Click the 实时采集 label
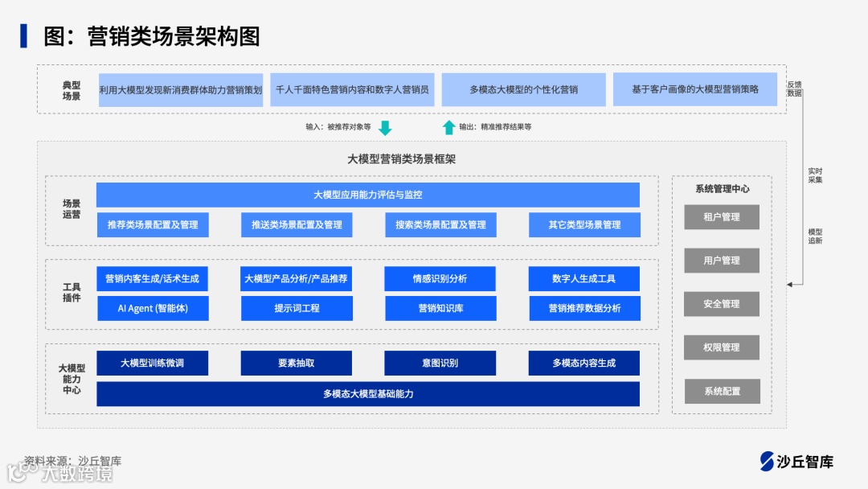 [815, 175]
